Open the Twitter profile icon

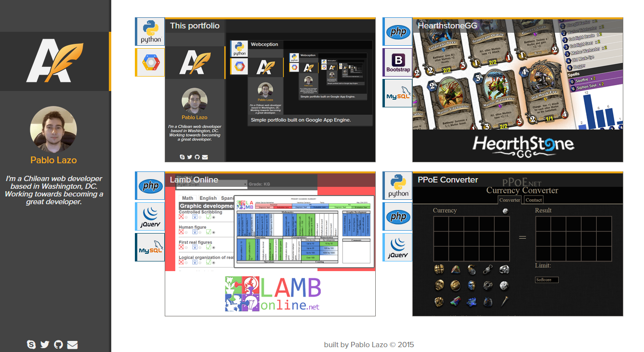pos(45,344)
